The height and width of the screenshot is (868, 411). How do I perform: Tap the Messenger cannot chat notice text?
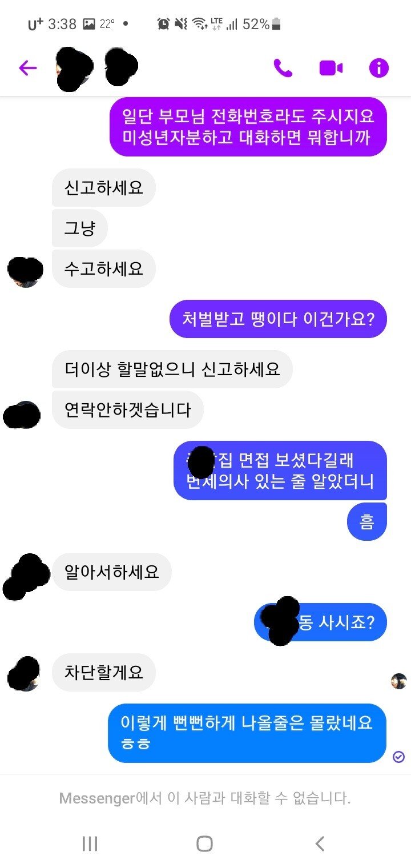point(205,798)
